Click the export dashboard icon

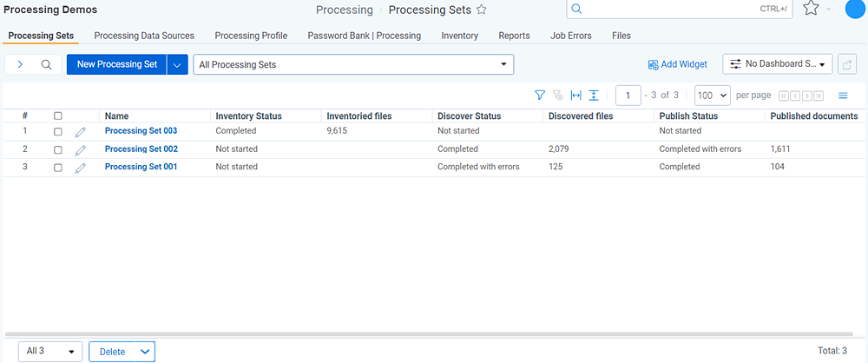coord(846,64)
